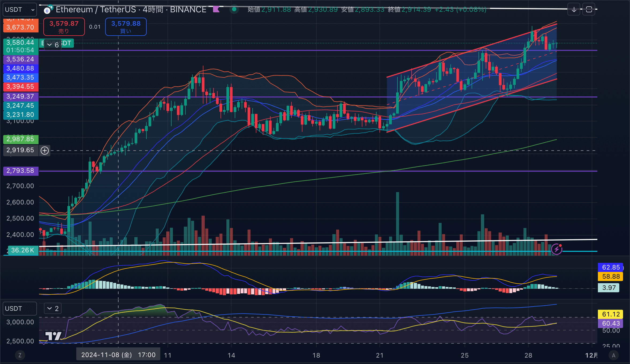The width and height of the screenshot is (630, 364).
Task: Click the 36.26K volume label
Action: [x=23, y=250]
